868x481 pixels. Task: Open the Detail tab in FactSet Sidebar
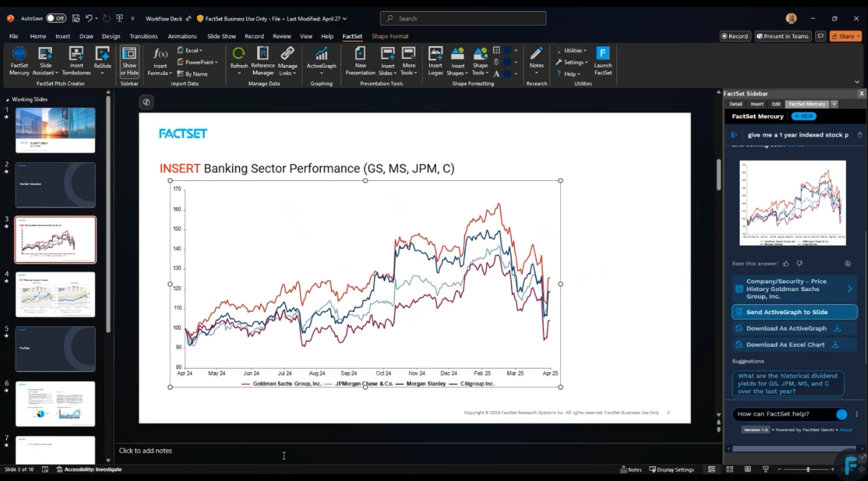pos(736,104)
